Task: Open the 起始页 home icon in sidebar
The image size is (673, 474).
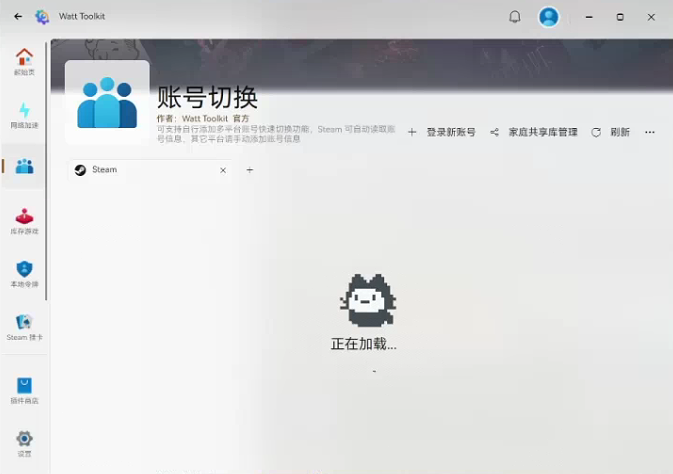Action: 24,57
